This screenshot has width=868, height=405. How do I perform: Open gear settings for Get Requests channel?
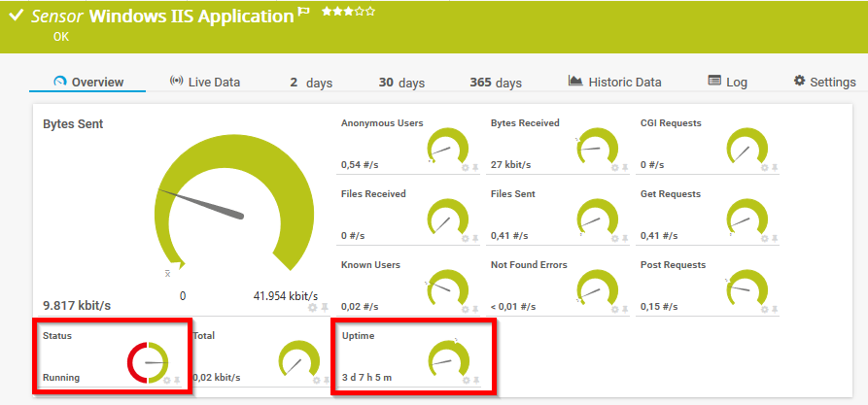[764, 238]
